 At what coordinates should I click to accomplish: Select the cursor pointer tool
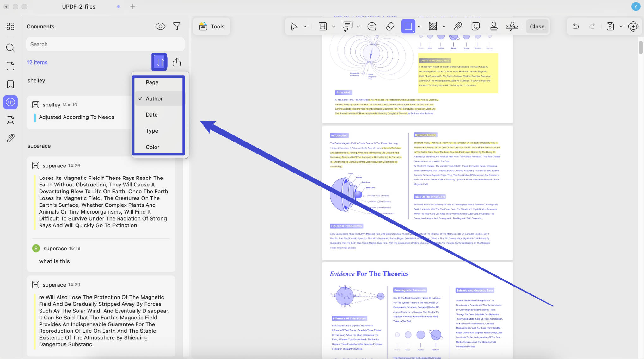click(x=294, y=27)
